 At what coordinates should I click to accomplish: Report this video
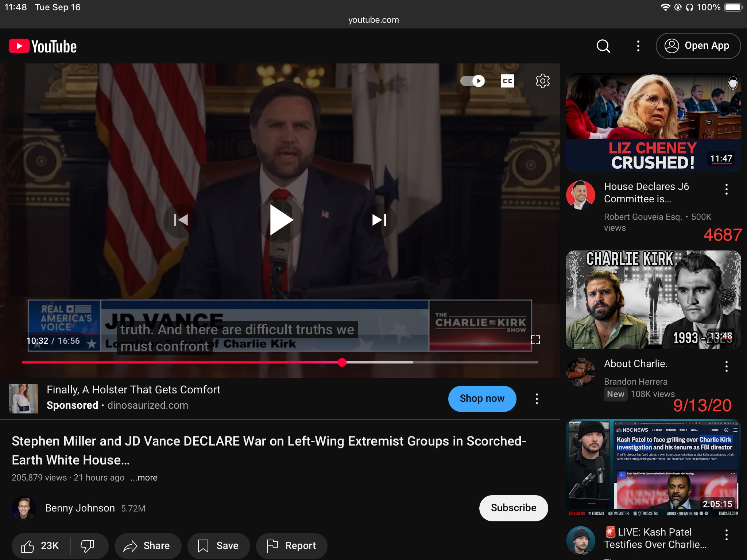(291, 546)
